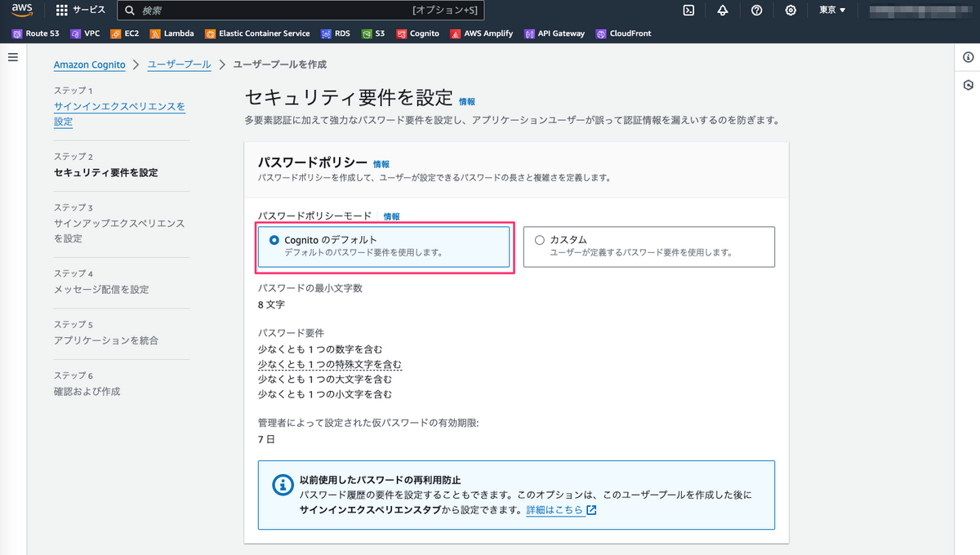Click the EC2 shortcut icon
This screenshot has width=980, height=555.
click(115, 33)
